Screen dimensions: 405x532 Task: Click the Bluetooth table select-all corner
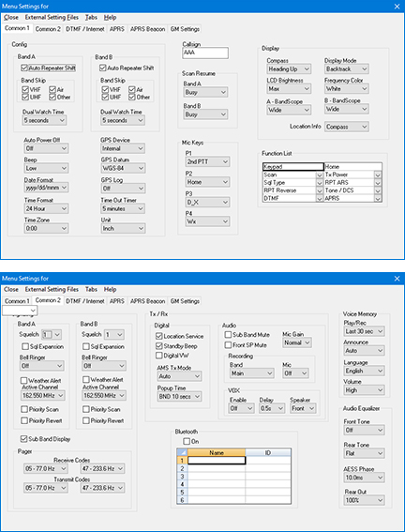tap(182, 452)
